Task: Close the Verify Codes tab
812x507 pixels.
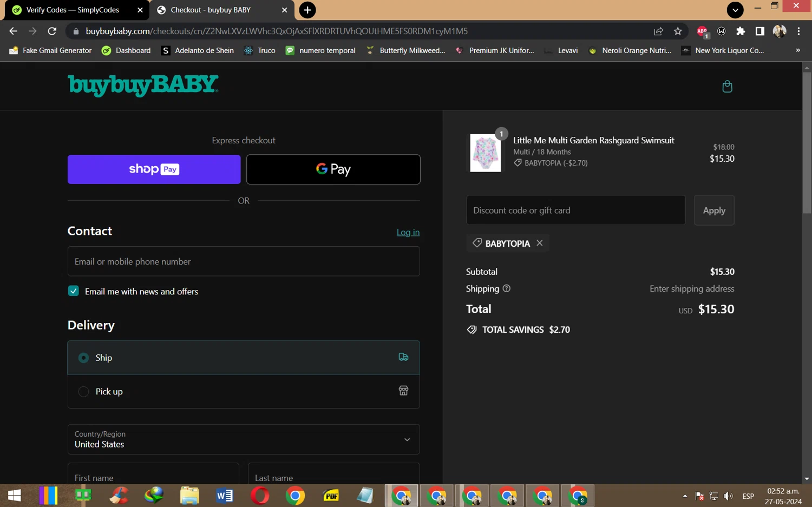Action: (x=140, y=10)
